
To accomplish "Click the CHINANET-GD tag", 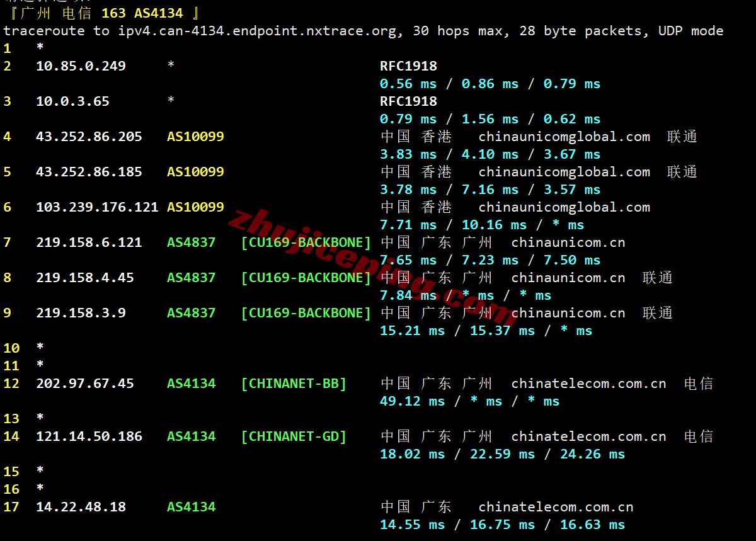I will click(294, 436).
